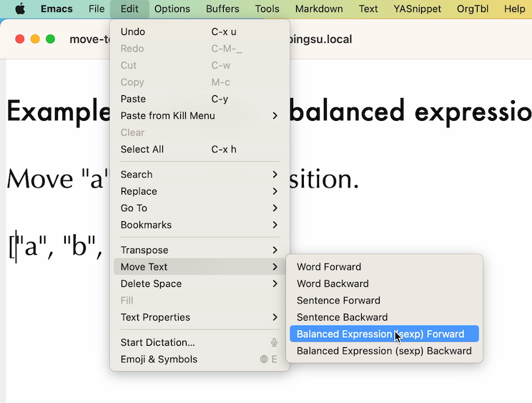Open the File menu

[x=97, y=9]
